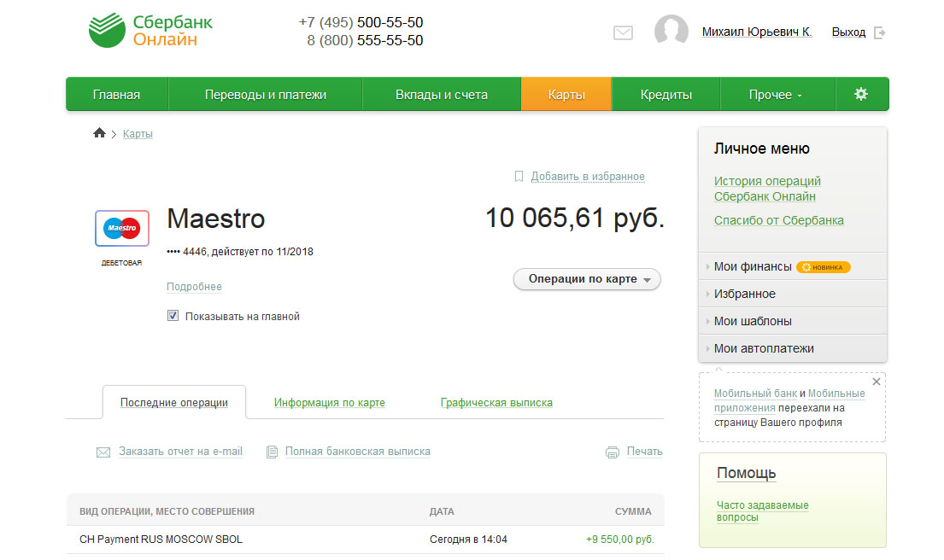This screenshot has width=944, height=560.
Task: Expand Мои шаблоны section
Action: coord(792,321)
